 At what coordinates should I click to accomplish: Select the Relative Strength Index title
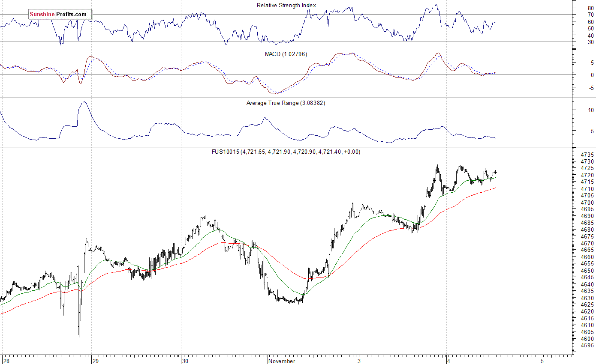point(286,6)
